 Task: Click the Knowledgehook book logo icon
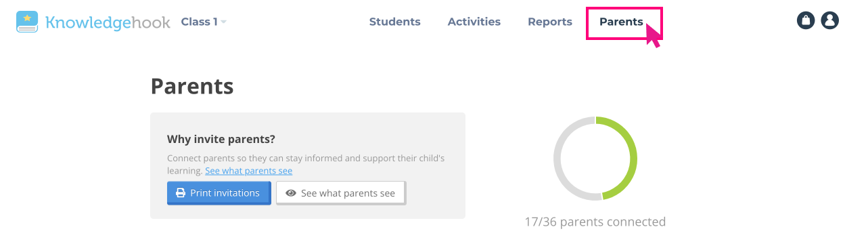coord(28,22)
